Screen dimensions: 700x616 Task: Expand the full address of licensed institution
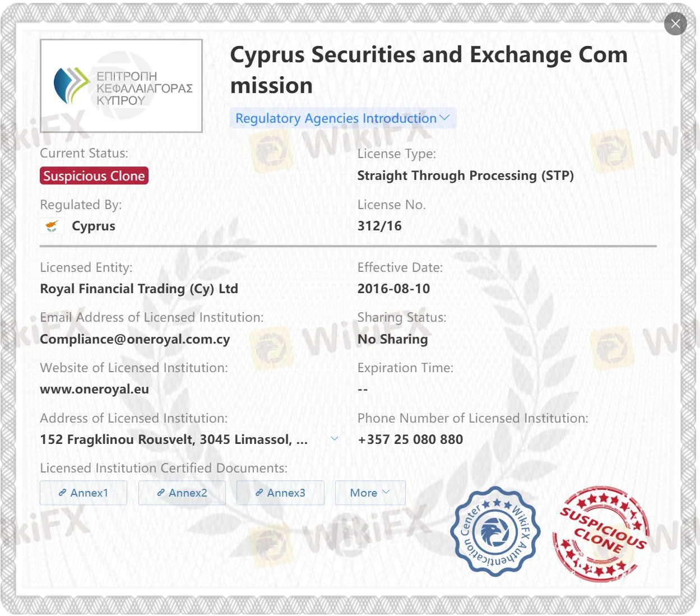pos(335,438)
